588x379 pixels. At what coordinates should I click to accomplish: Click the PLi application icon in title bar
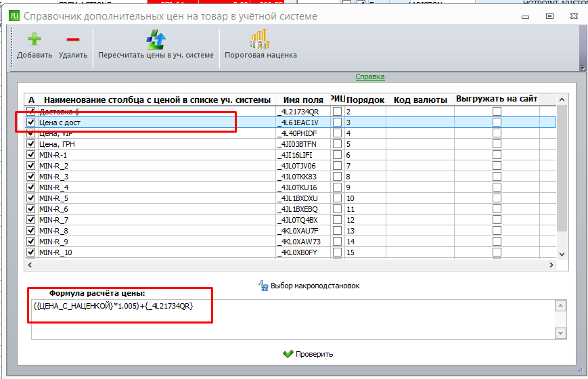tap(14, 16)
